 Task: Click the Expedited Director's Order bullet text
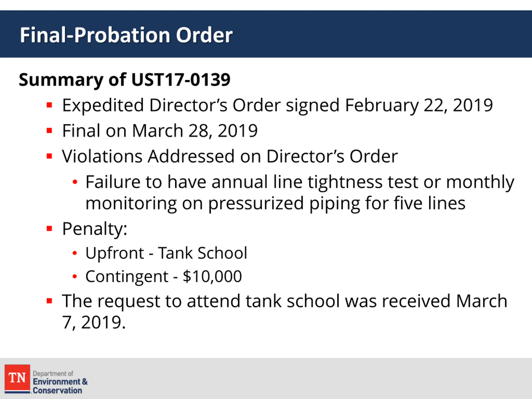278,106
